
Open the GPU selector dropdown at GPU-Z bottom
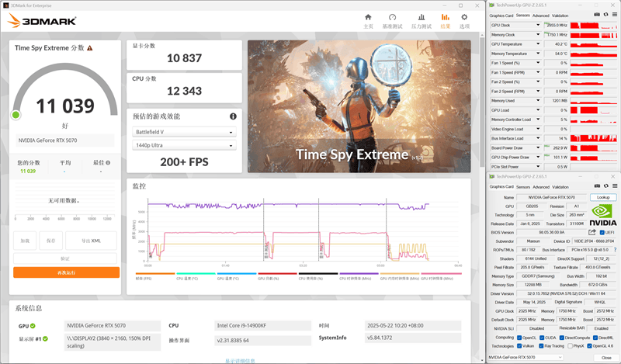coord(526,357)
